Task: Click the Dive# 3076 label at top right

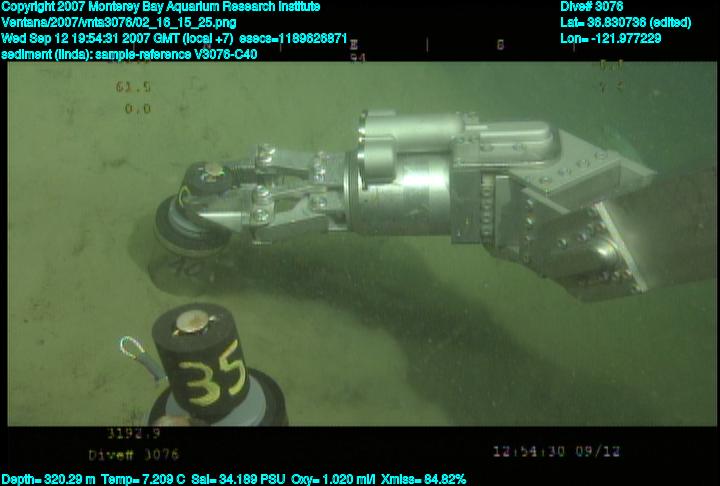Action: tap(591, 6)
